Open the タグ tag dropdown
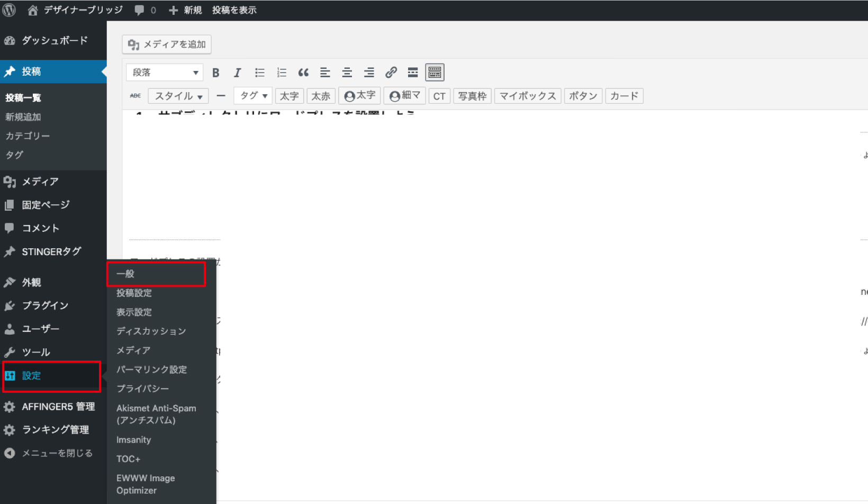Screen dimensions: 868x504 [253, 96]
